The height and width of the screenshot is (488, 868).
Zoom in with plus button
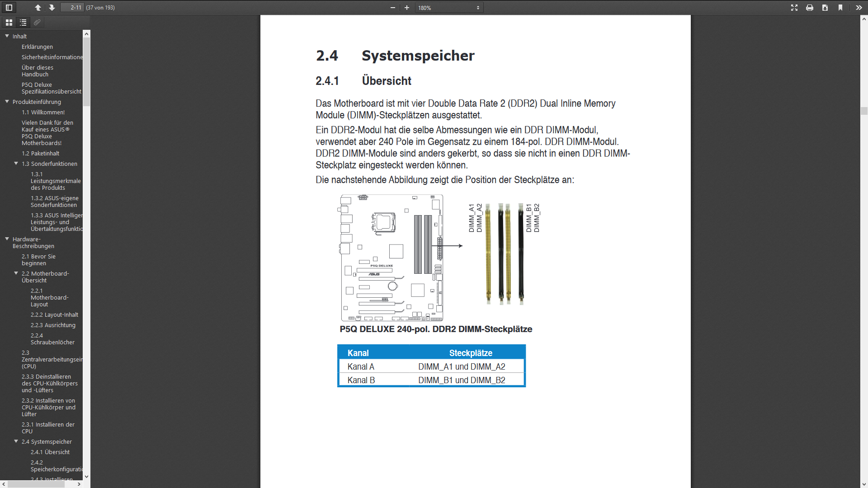pos(407,8)
